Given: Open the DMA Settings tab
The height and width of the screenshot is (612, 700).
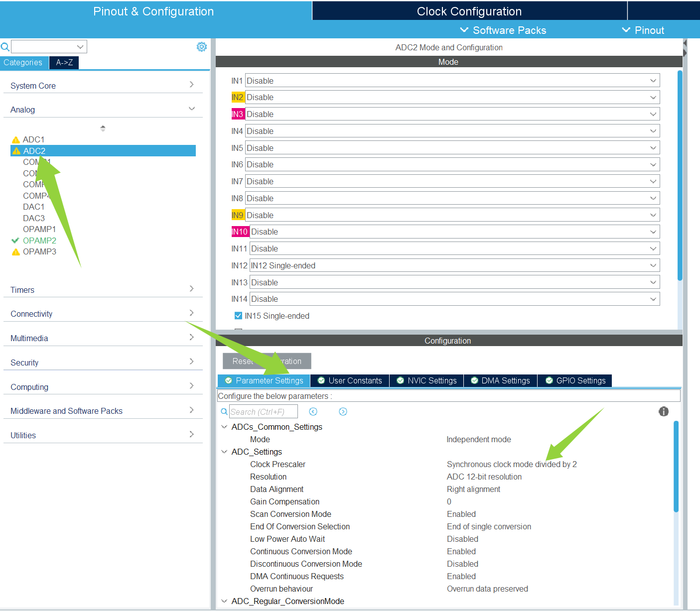Looking at the screenshot, I should click(500, 381).
